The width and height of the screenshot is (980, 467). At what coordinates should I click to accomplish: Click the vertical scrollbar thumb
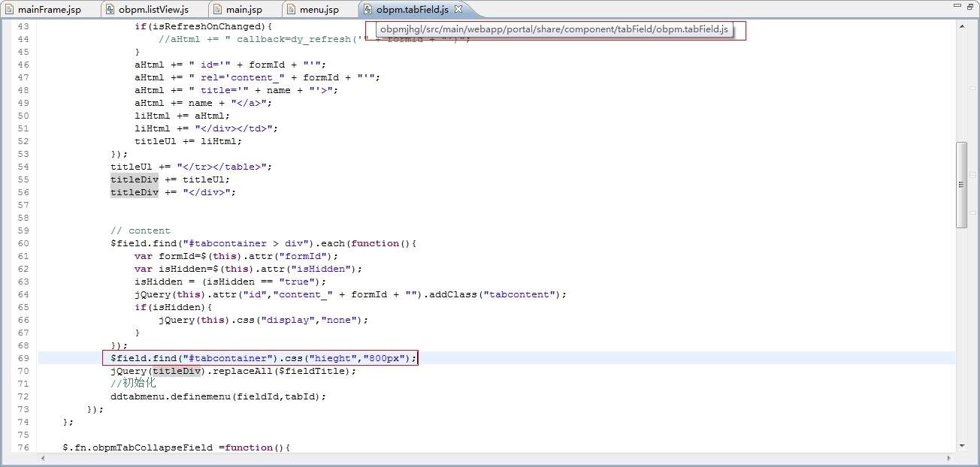click(962, 185)
